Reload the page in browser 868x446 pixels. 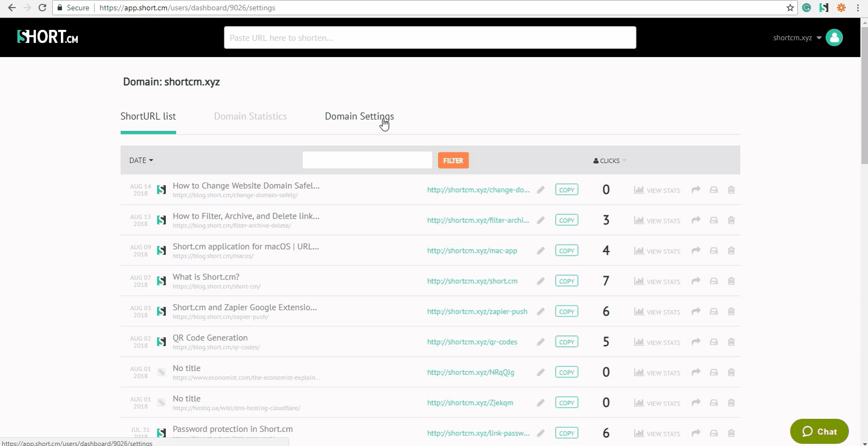point(42,8)
